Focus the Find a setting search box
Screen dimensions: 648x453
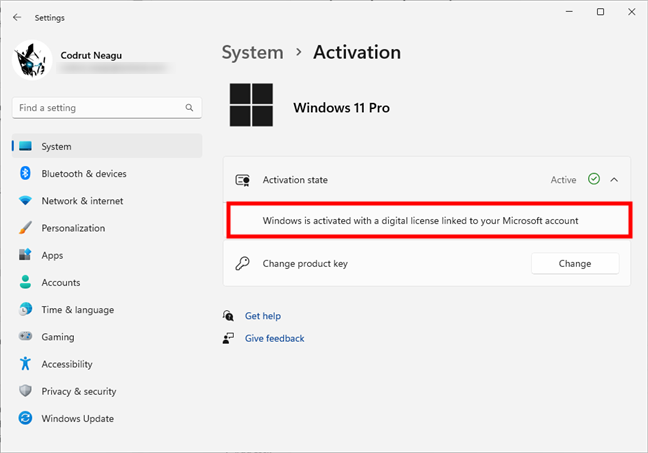(107, 108)
